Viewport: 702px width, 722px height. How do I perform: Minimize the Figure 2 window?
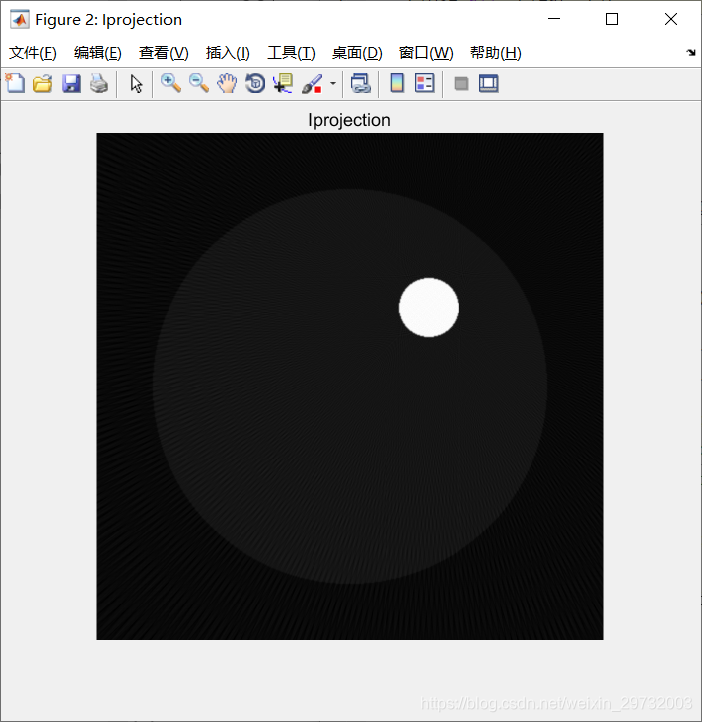(554, 19)
